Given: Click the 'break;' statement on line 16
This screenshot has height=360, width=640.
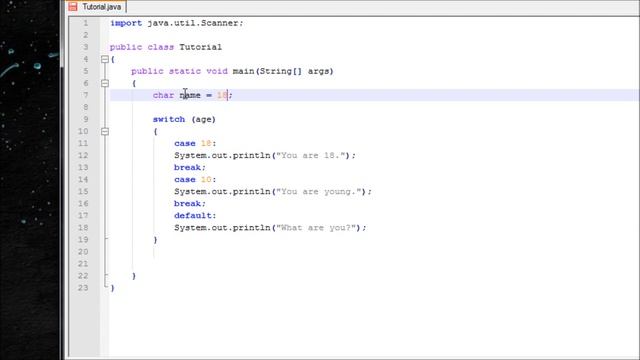Looking at the screenshot, I should tap(190, 204).
